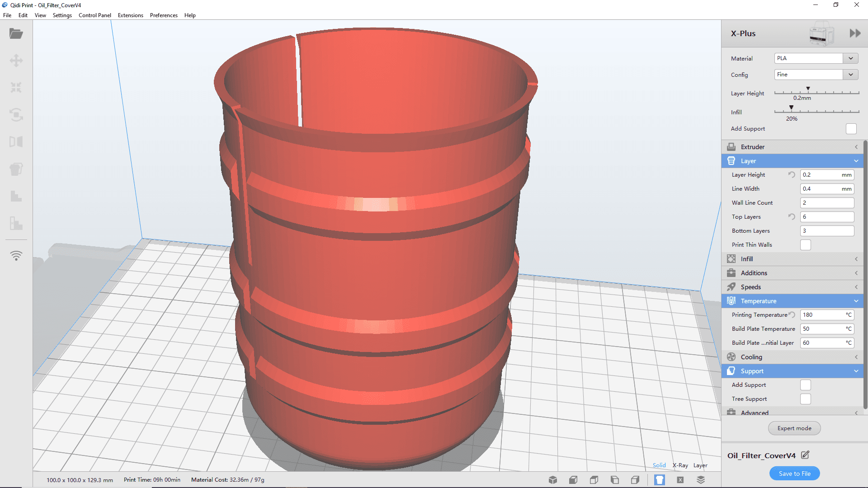Click the layer view mode icon
This screenshot has height=488, width=868.
click(700, 479)
